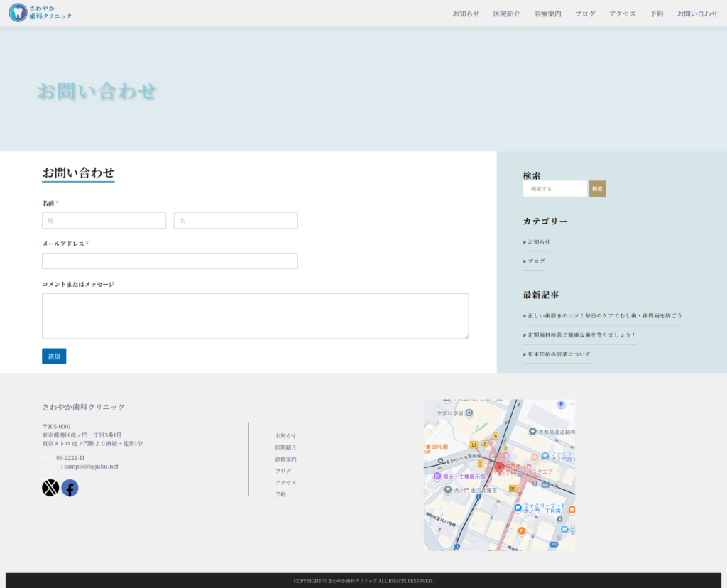
Task: Focus the 姓 last name field
Action: [104, 221]
